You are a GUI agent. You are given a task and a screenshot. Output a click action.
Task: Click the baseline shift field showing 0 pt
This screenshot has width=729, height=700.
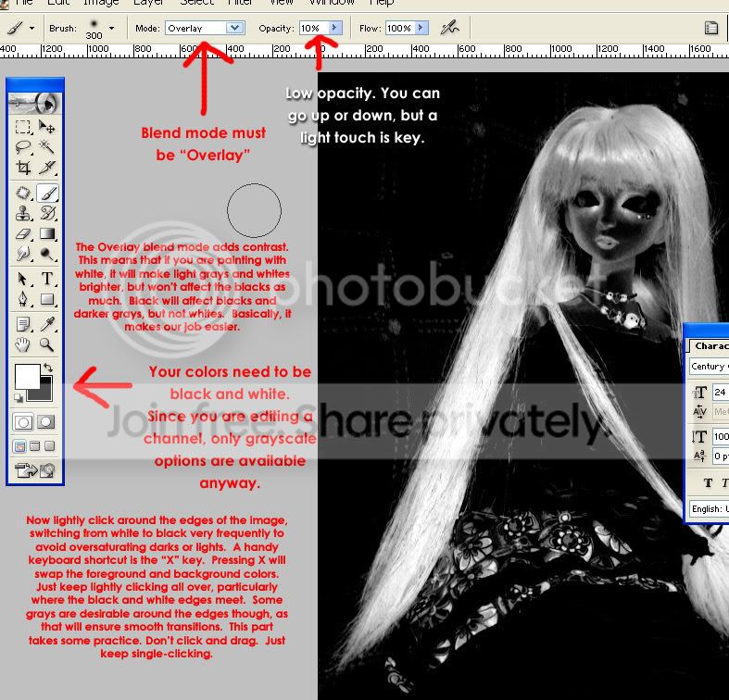click(x=721, y=456)
